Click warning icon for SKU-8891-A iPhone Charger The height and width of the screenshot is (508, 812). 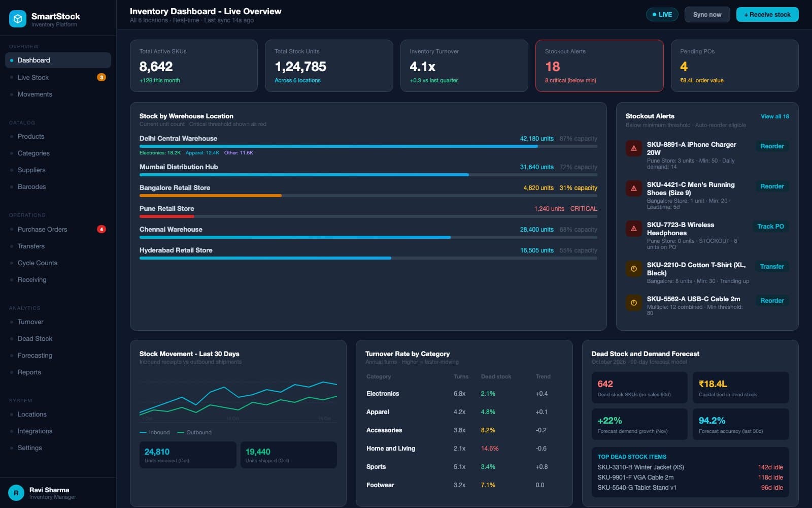coord(634,148)
